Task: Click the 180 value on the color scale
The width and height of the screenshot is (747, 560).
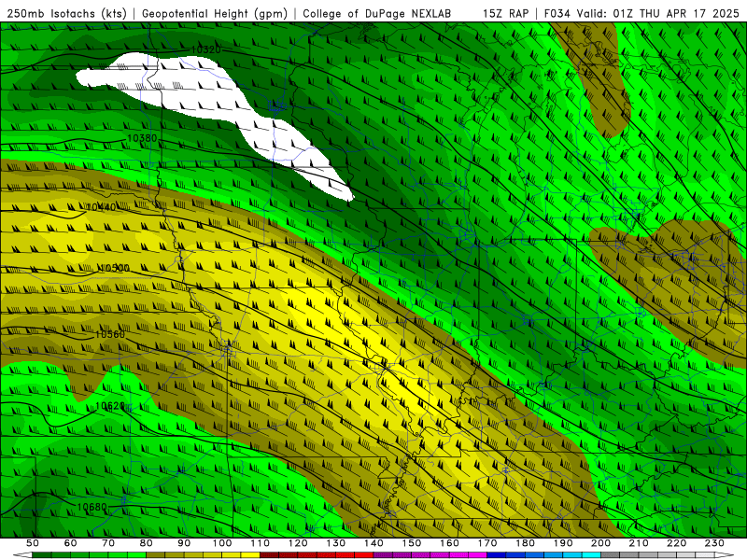Action: (x=525, y=543)
